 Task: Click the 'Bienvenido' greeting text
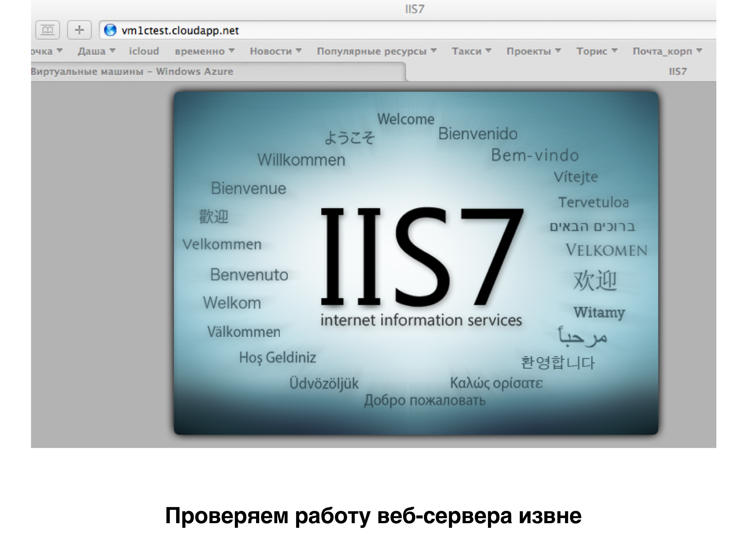[478, 134]
